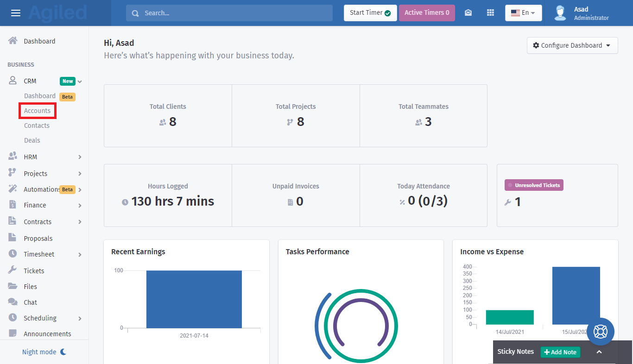Screen dimensions: 633x364
Task: Open the apps grid icon
Action: (x=490, y=13)
